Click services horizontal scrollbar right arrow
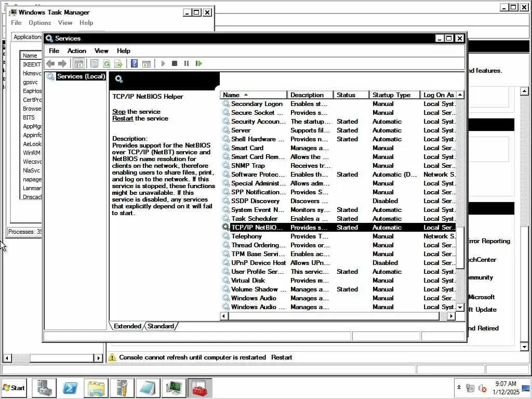Image resolution: width=532 pixels, height=399 pixels. (x=451, y=316)
